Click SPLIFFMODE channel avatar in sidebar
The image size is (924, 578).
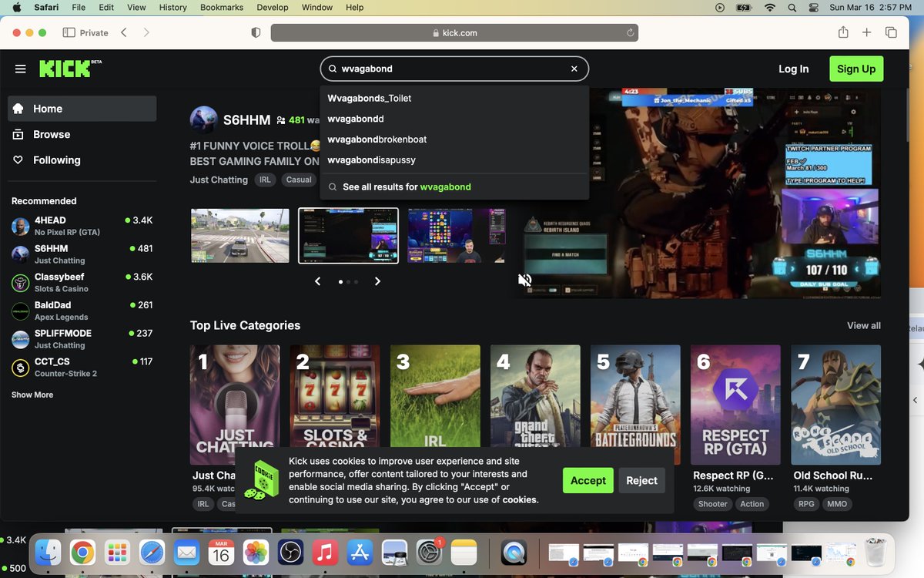pyautogui.click(x=21, y=339)
